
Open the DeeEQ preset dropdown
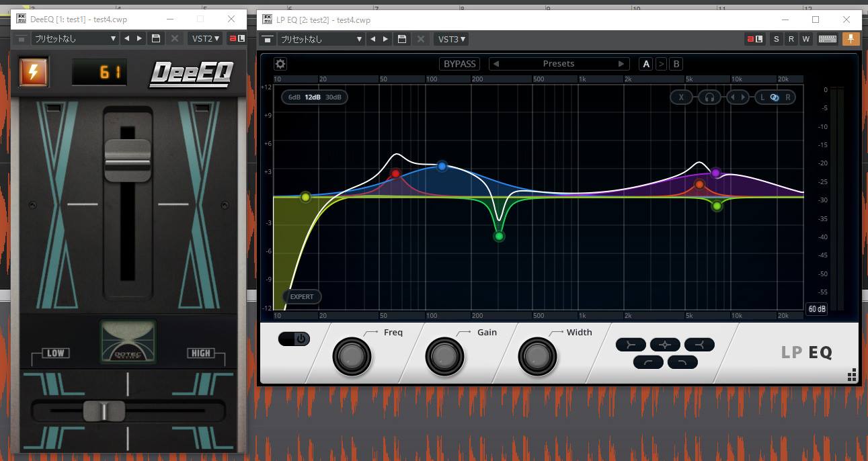[74, 38]
